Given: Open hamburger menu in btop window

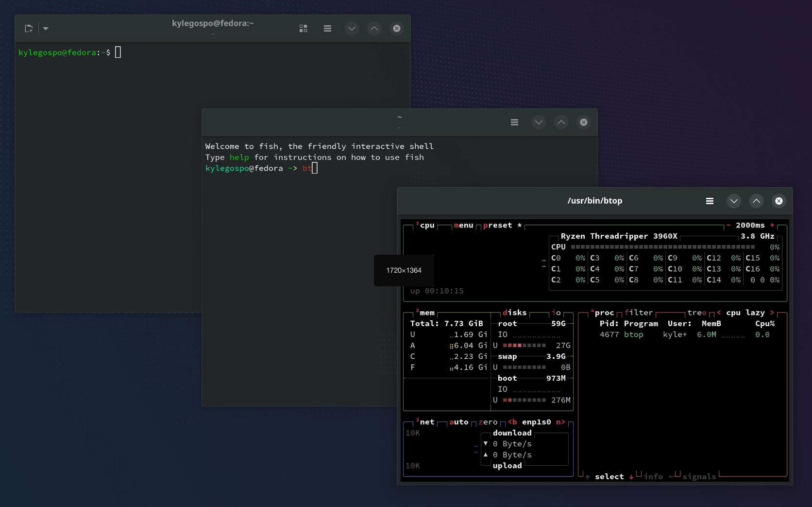Looking at the screenshot, I should [710, 201].
